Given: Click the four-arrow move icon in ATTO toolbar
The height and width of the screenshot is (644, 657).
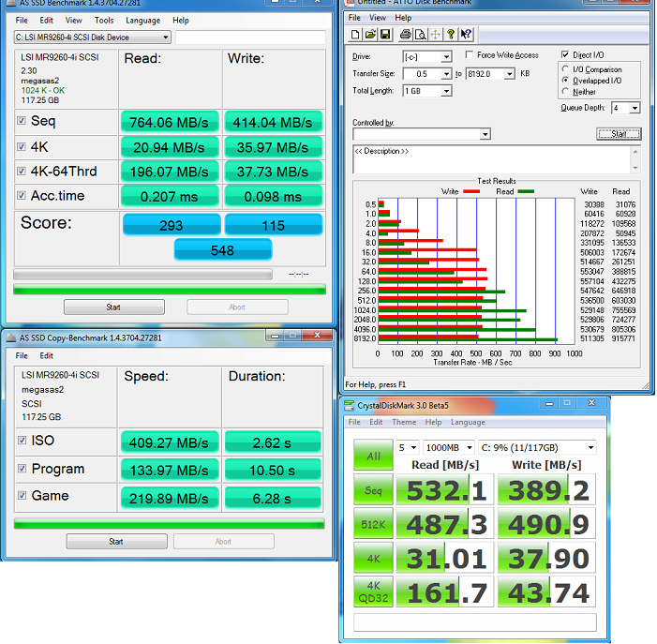Looking at the screenshot, I should [x=436, y=35].
